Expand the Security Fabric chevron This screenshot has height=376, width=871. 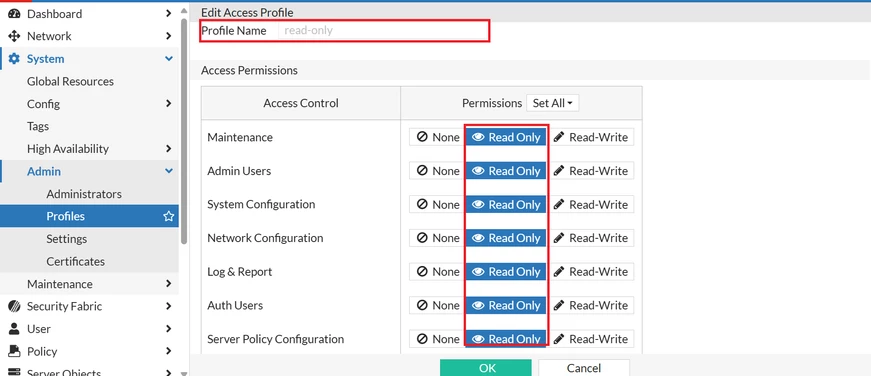[169, 306]
